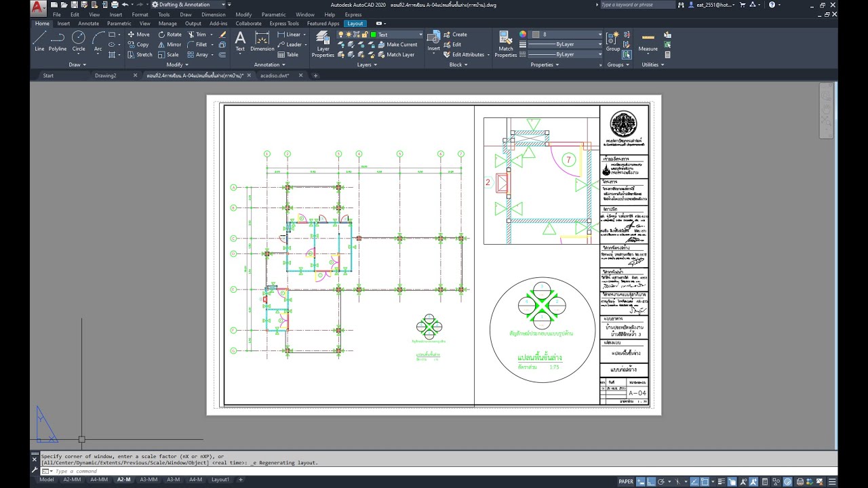This screenshot has width=868, height=488.
Task: Click the object color wheel swatch
Action: click(523, 35)
